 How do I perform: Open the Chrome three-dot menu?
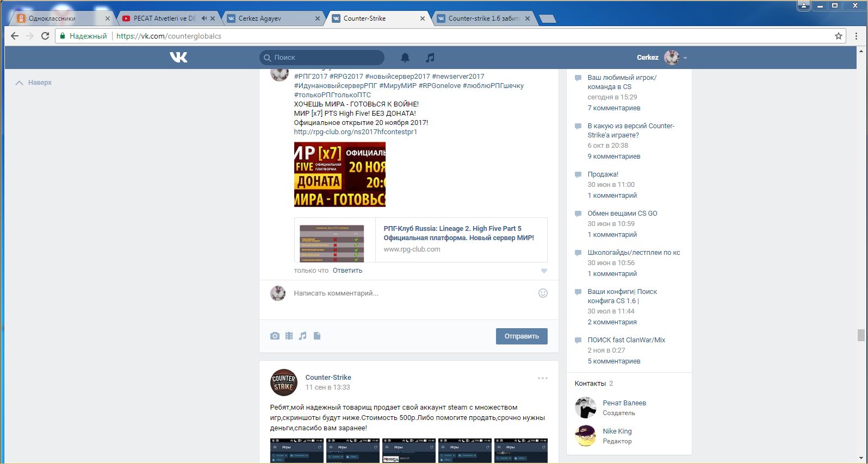pyautogui.click(x=857, y=36)
